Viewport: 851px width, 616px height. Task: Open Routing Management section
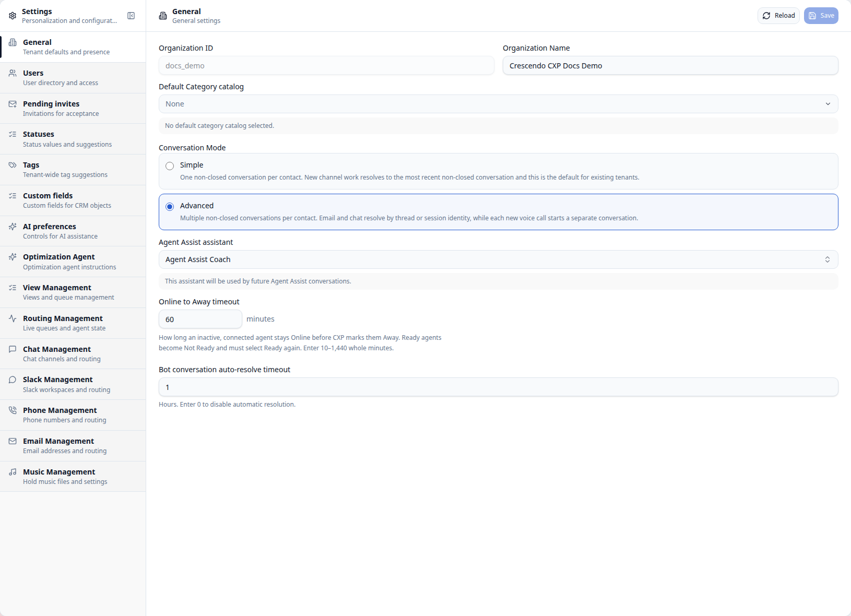tap(73, 323)
